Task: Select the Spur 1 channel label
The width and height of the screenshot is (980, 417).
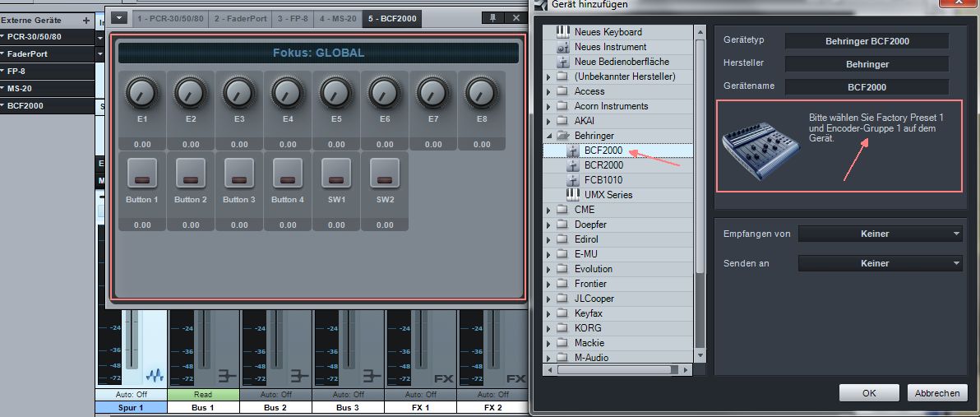Action: (x=131, y=408)
